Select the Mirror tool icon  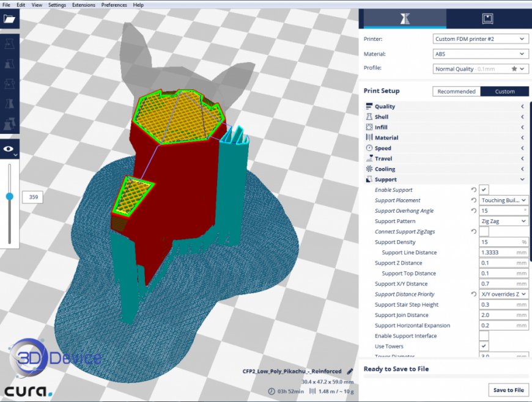click(9, 103)
